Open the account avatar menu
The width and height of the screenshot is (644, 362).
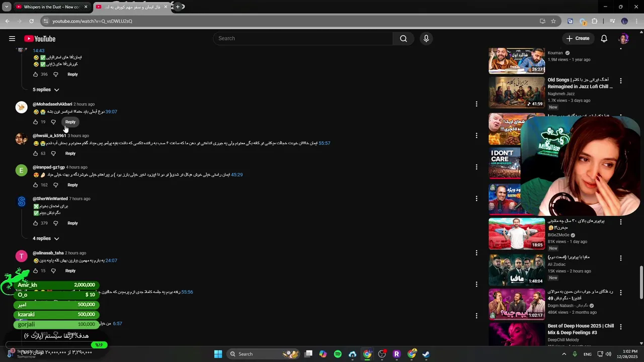(x=624, y=39)
